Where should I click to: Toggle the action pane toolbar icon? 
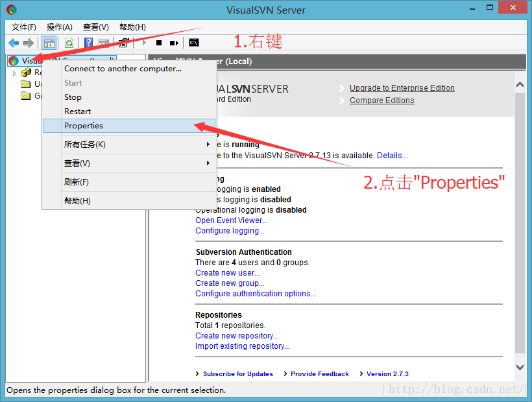pyautogui.click(x=104, y=43)
